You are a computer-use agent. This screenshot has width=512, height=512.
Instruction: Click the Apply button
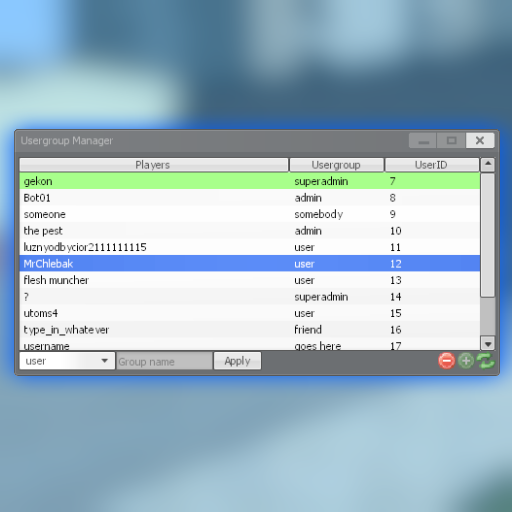pos(237,361)
